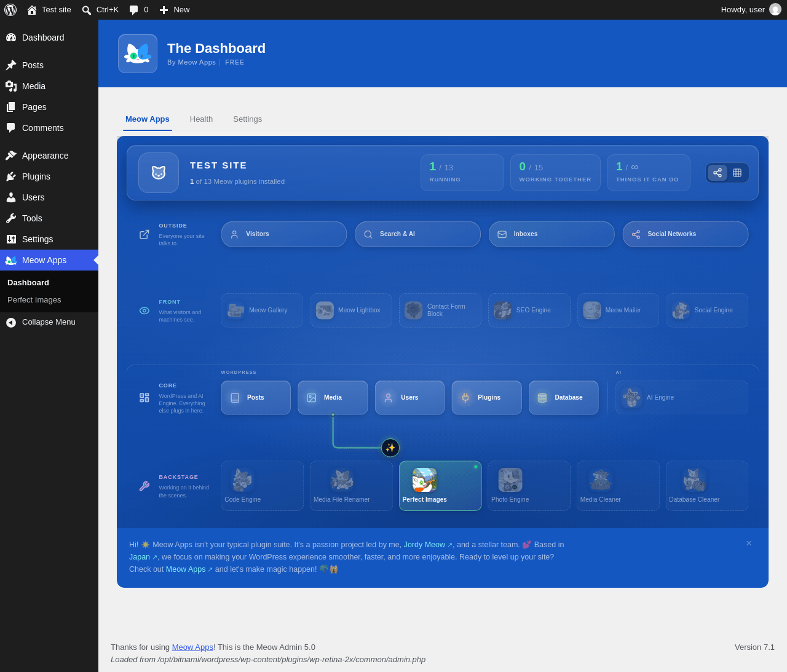Click the SEO Engine plugin icon

click(503, 310)
